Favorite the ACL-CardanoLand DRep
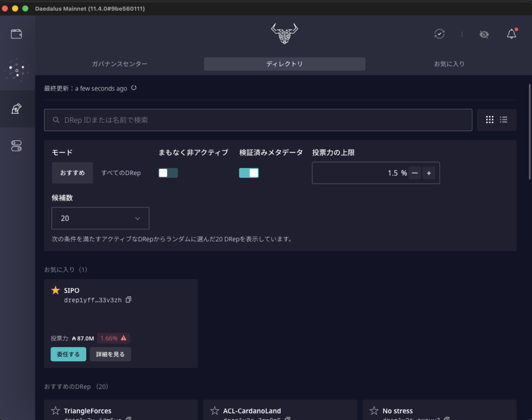This screenshot has height=420, width=532. pos(215,411)
